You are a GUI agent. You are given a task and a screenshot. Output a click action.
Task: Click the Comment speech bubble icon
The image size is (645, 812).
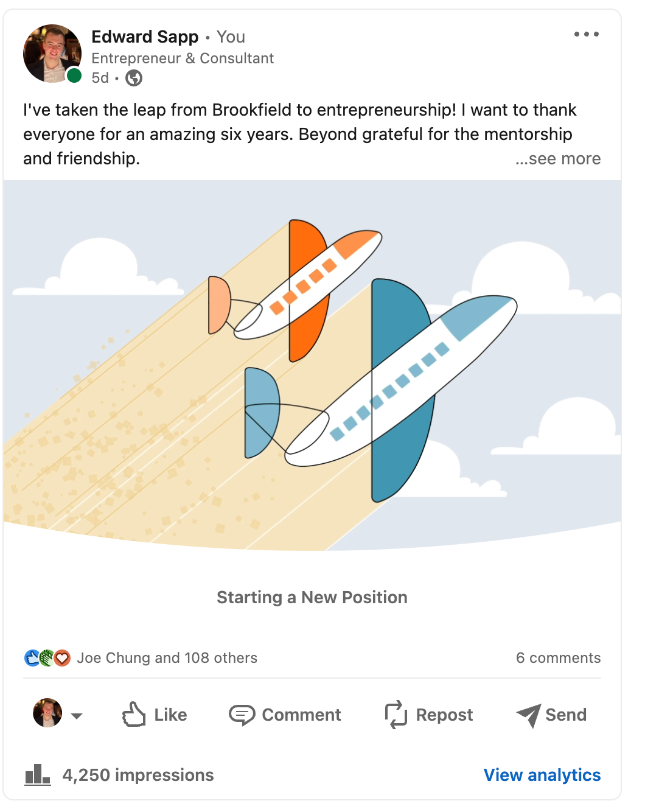pos(242,715)
